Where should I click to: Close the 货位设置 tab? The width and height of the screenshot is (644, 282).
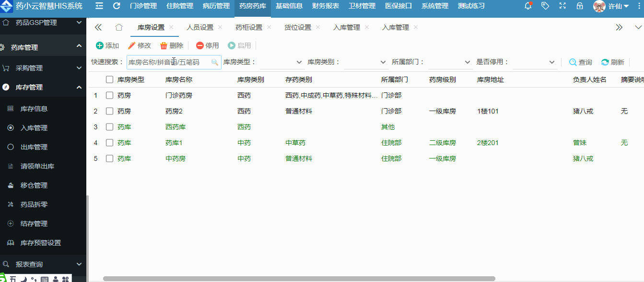pyautogui.click(x=318, y=27)
